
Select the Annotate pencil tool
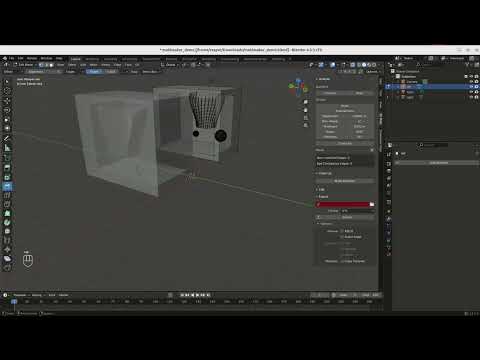pos(7,138)
